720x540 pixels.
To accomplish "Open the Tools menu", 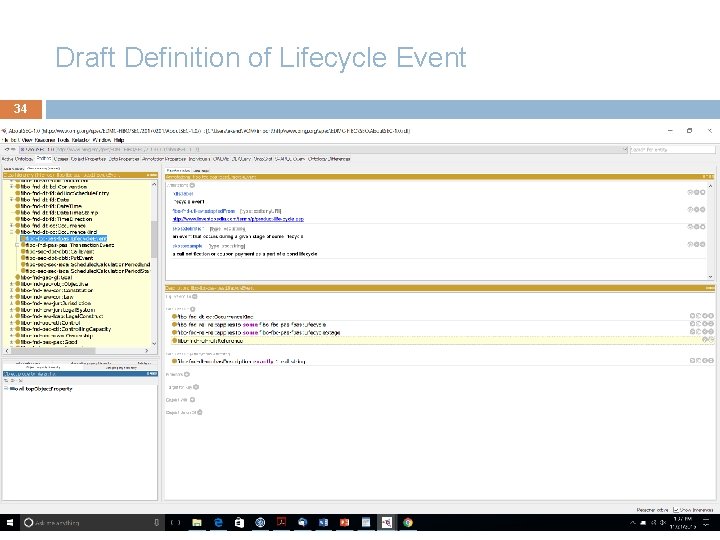I will [62, 140].
